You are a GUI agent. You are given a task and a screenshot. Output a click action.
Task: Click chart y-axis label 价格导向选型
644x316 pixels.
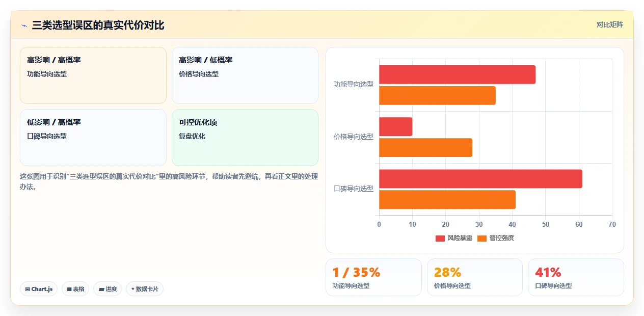[x=354, y=137]
